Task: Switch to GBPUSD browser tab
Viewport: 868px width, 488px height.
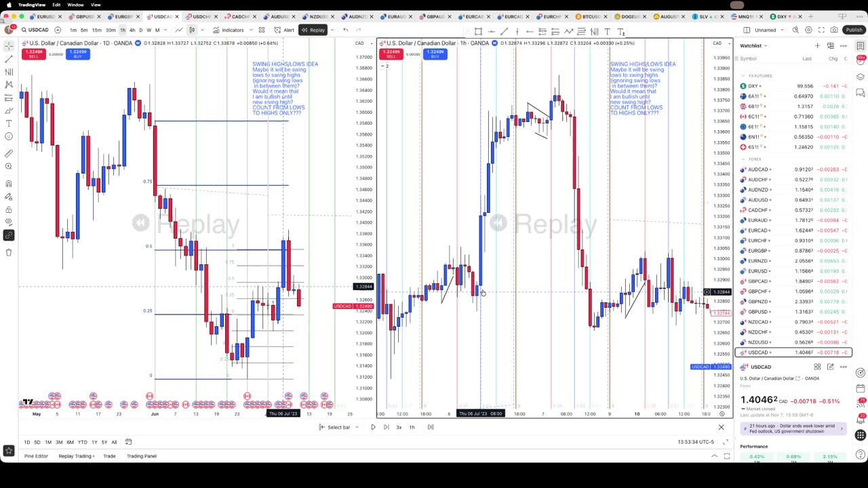Action: pyautogui.click(x=85, y=16)
